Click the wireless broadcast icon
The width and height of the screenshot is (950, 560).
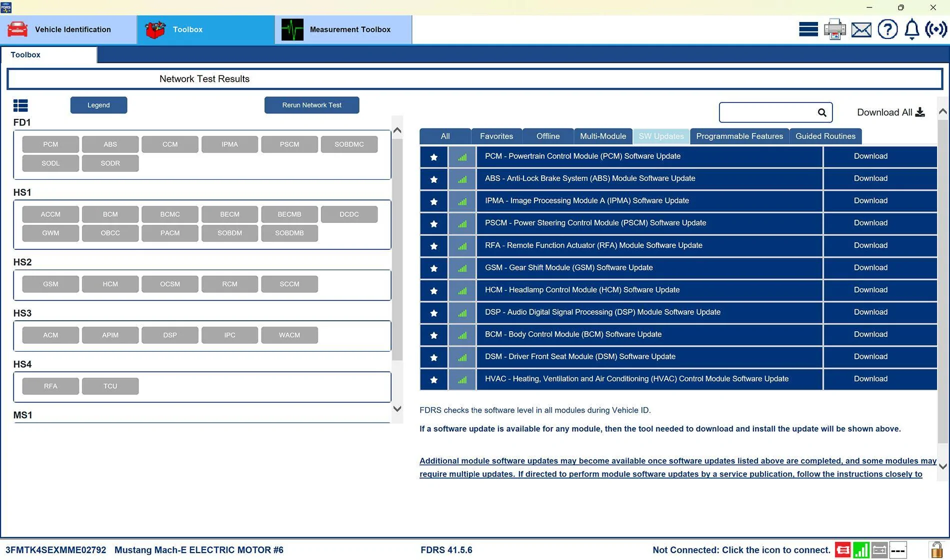[x=936, y=29]
